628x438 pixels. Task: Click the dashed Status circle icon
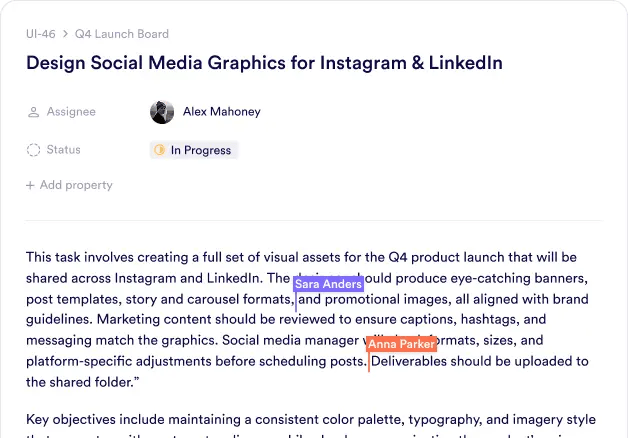pos(32,150)
